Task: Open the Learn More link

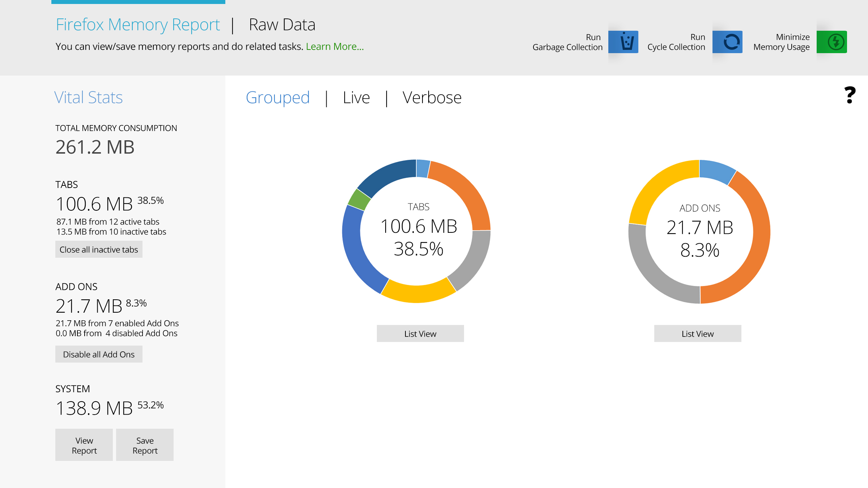Action: 335,46
